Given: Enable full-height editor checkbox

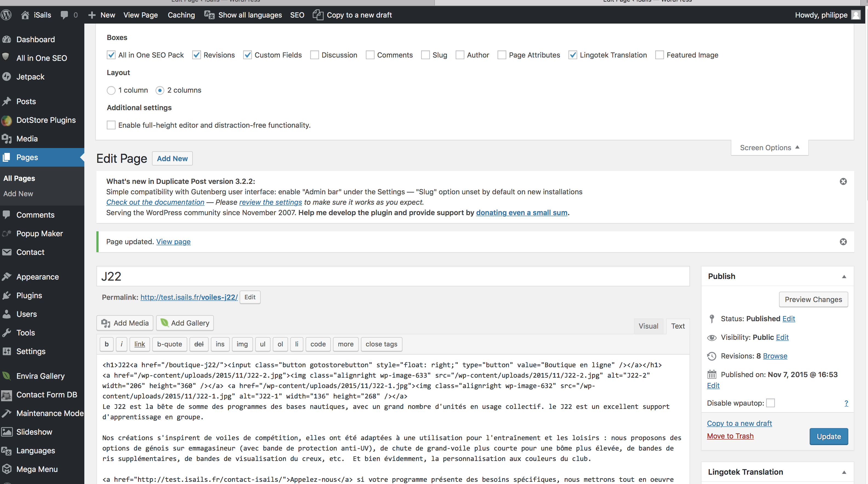Looking at the screenshot, I should click(x=111, y=125).
